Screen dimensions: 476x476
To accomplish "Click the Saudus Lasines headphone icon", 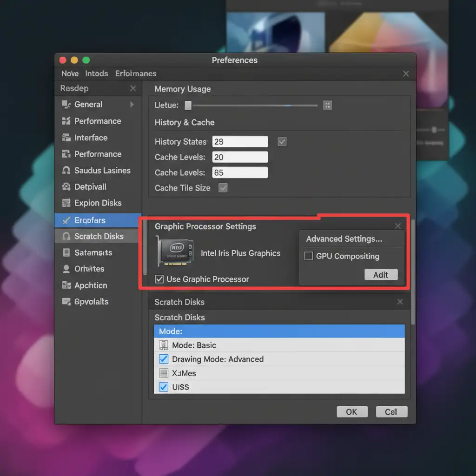I will pos(66,171).
